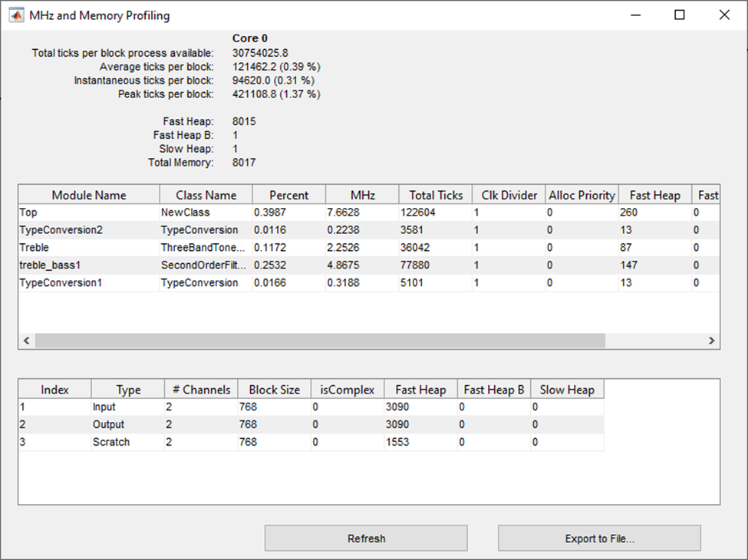The width and height of the screenshot is (748, 560).
Task: Click the horizontal scrollbar right arrow
Action: (x=711, y=341)
